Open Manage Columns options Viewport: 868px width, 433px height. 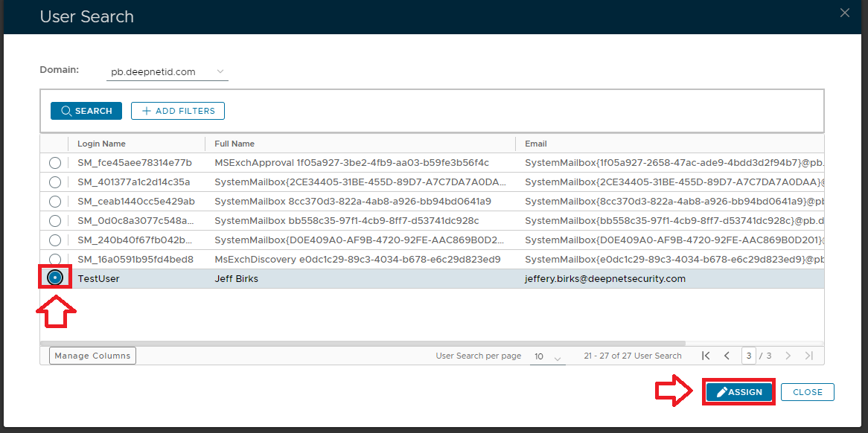point(92,356)
